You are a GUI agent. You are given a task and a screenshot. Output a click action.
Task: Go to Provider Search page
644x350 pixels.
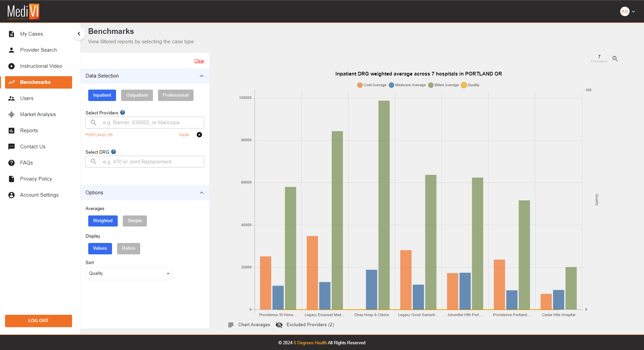point(38,50)
